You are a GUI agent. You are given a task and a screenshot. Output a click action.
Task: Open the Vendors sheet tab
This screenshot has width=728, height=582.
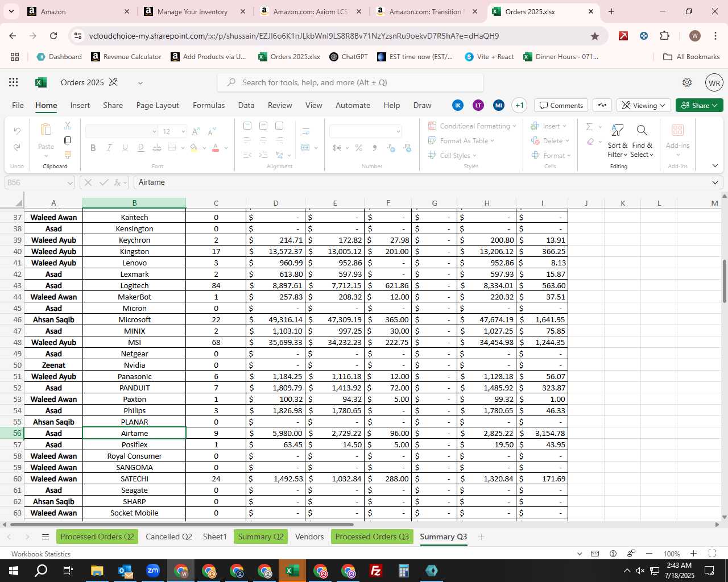309,537
